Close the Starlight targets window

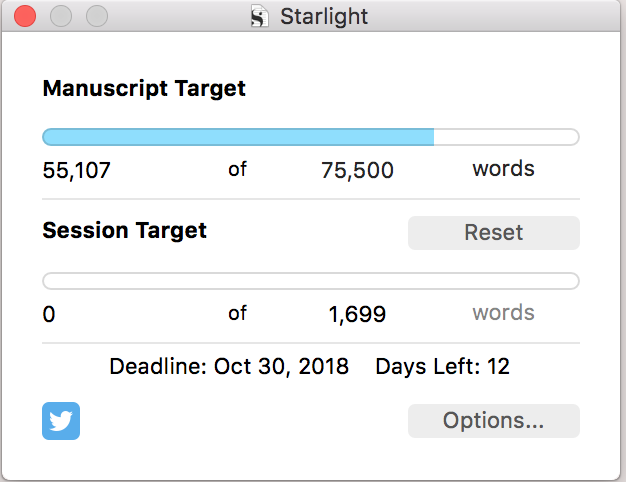click(x=25, y=17)
